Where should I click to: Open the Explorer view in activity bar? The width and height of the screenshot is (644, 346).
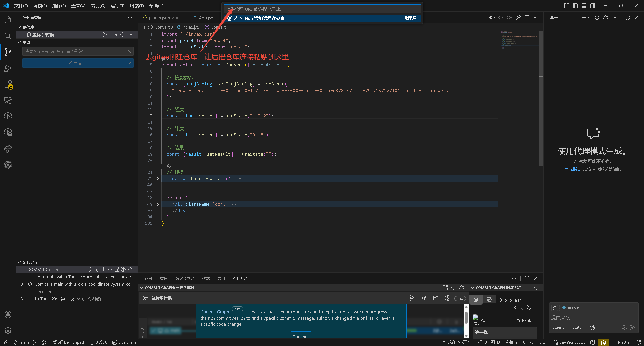(x=8, y=20)
